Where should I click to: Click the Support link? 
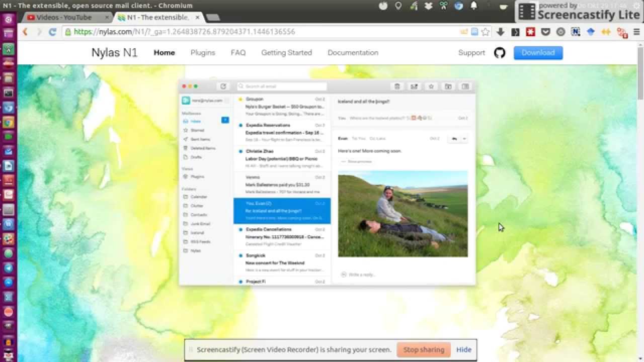pyautogui.click(x=471, y=52)
